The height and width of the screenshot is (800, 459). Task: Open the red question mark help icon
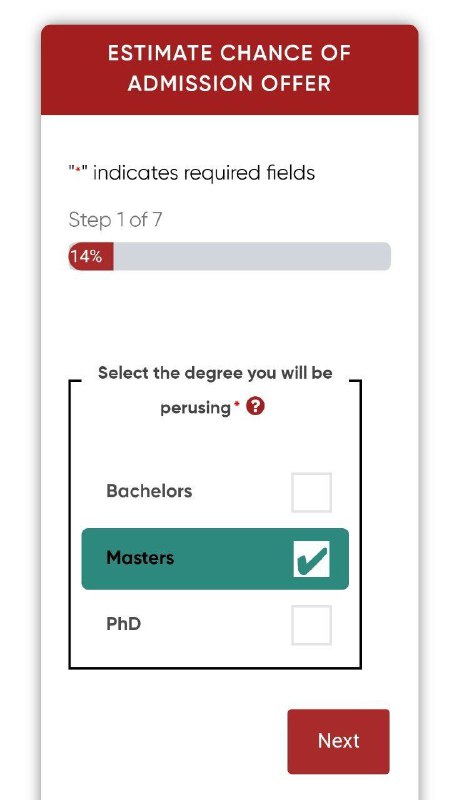255,407
